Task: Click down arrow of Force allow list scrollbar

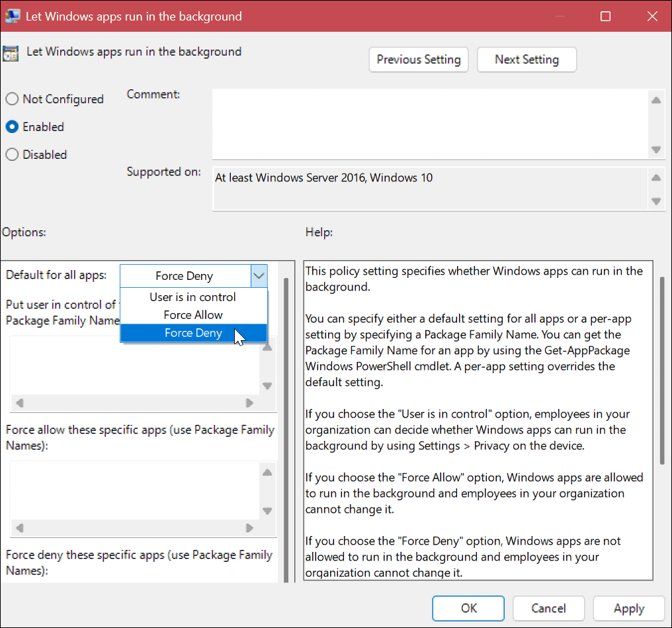Action: pos(267,511)
